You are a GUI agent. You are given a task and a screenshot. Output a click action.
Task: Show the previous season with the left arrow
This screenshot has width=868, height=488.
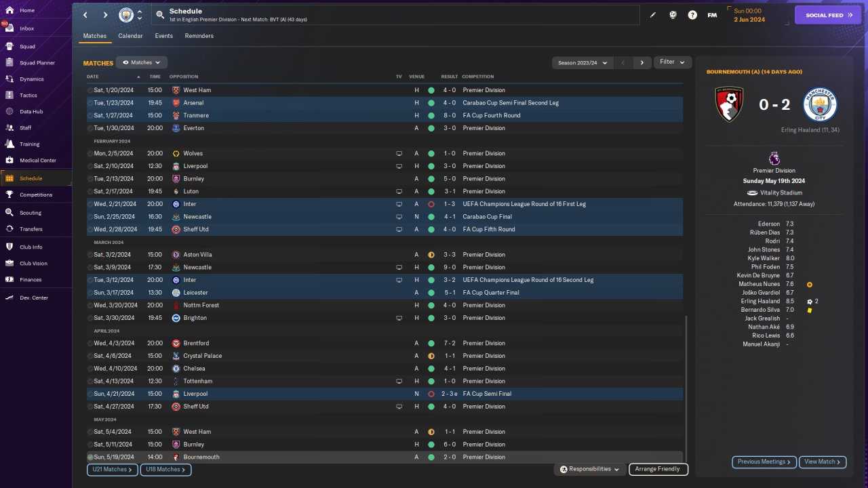pyautogui.click(x=623, y=62)
